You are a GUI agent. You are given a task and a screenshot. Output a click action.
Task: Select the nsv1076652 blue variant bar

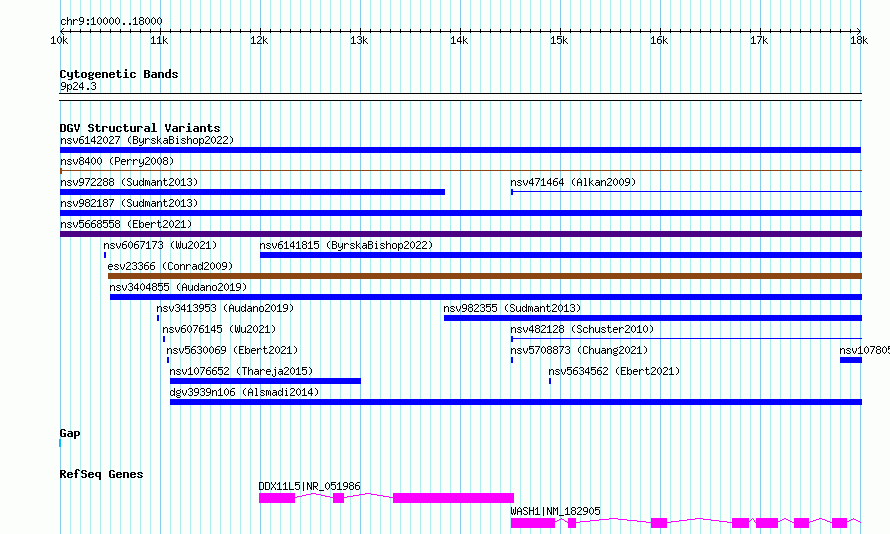pos(266,381)
